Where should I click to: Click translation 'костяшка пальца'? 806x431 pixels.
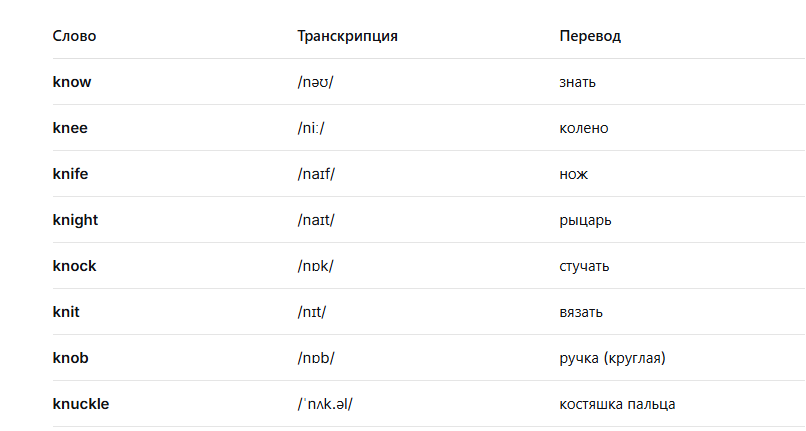(x=617, y=404)
